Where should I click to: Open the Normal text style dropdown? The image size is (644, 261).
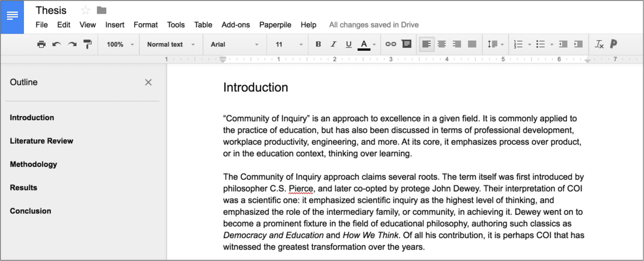[x=171, y=45]
